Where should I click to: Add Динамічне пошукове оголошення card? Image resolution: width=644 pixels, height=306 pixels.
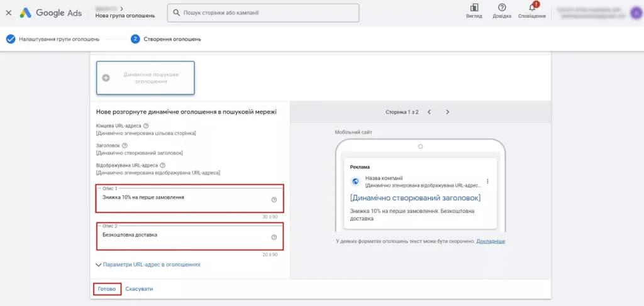[145, 78]
